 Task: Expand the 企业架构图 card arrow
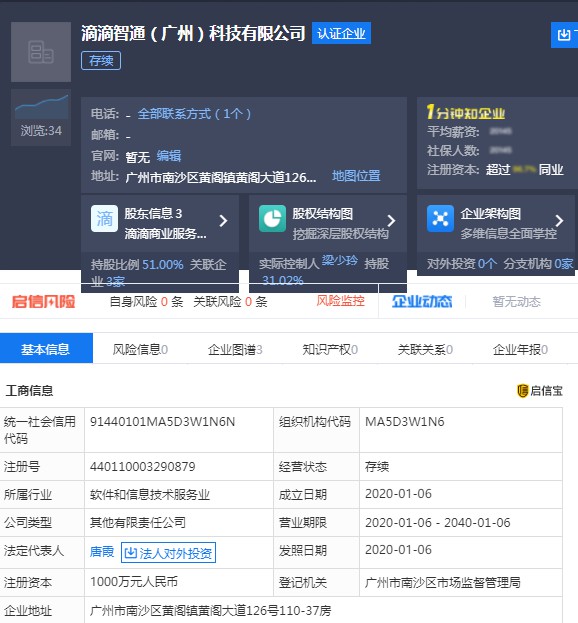(x=559, y=221)
